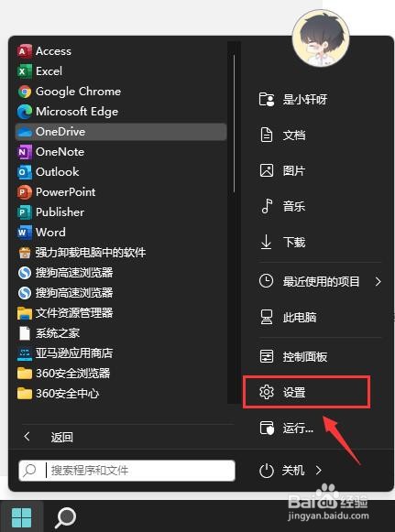Open the Access app icon
Viewport: 395px width, 532px height.
point(25,51)
